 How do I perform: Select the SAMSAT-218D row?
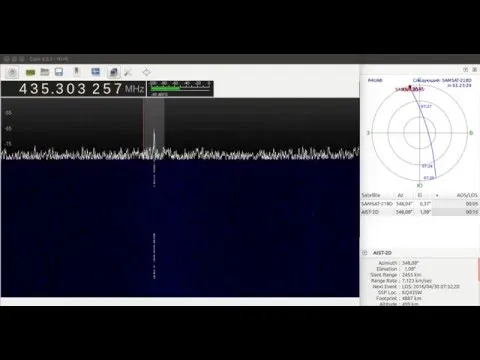pos(420,203)
